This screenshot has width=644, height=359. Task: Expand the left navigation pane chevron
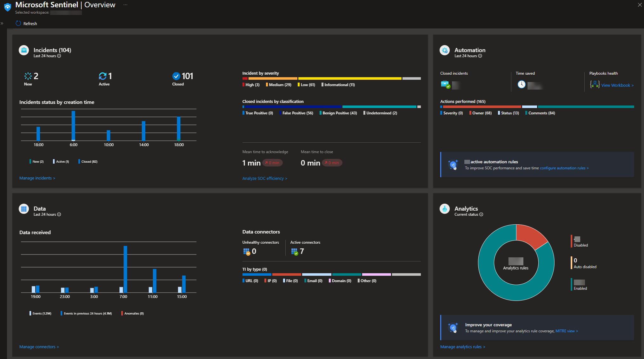(x=2, y=24)
